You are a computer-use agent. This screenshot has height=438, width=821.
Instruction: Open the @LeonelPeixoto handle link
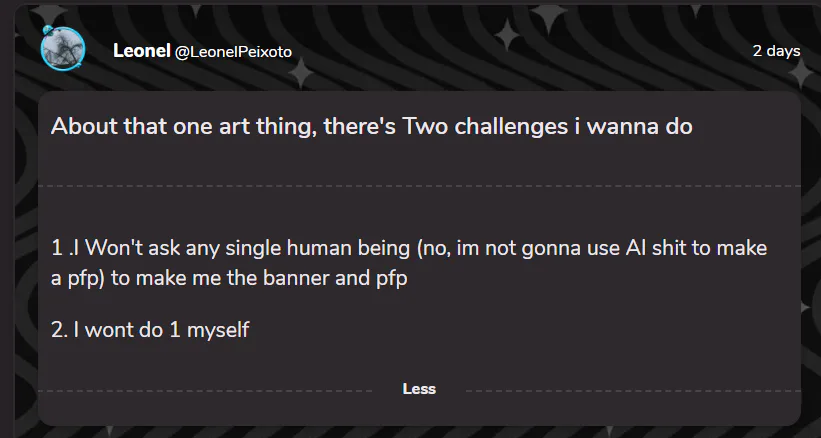[x=234, y=51]
